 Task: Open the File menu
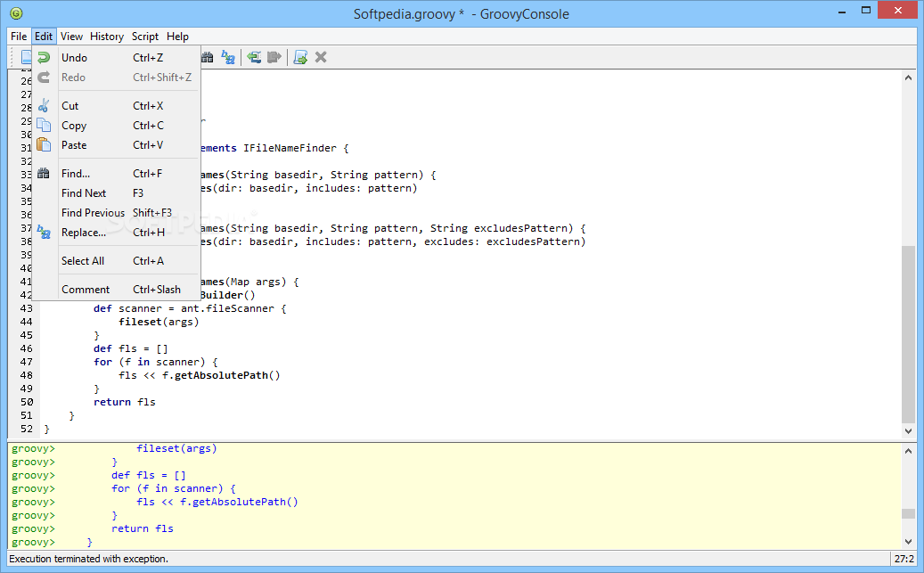[x=19, y=37]
